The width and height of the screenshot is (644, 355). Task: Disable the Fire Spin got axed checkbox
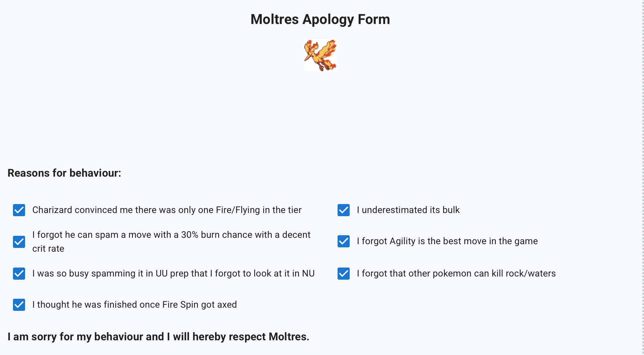click(x=19, y=305)
